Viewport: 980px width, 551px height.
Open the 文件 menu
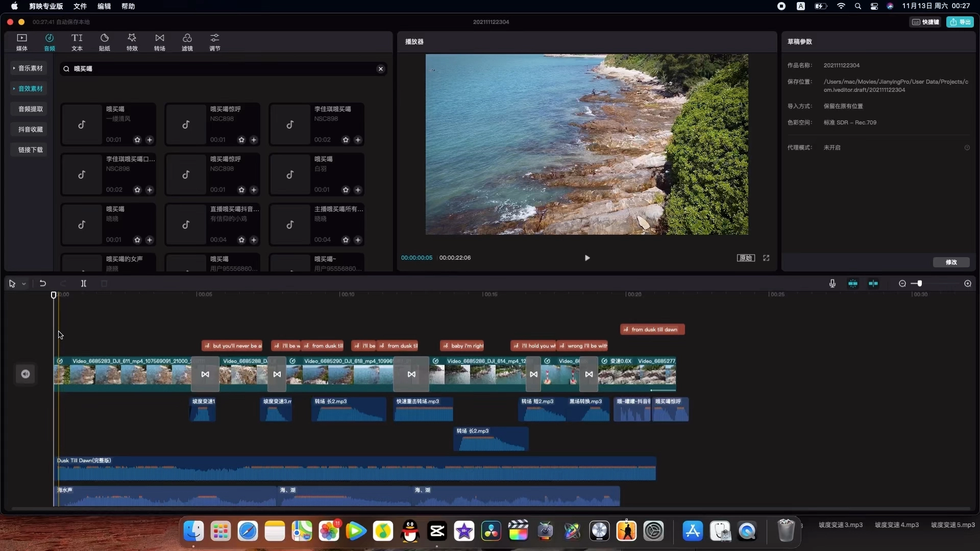(80, 6)
